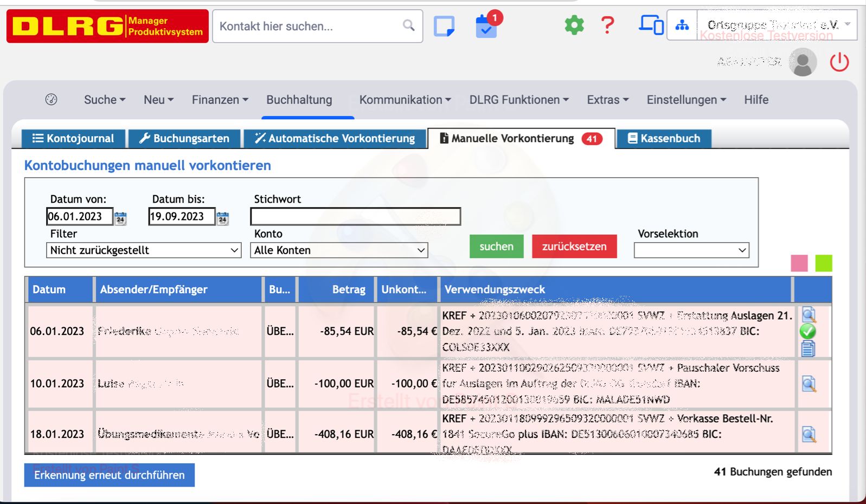Click the organization hierarchy icon

(682, 25)
